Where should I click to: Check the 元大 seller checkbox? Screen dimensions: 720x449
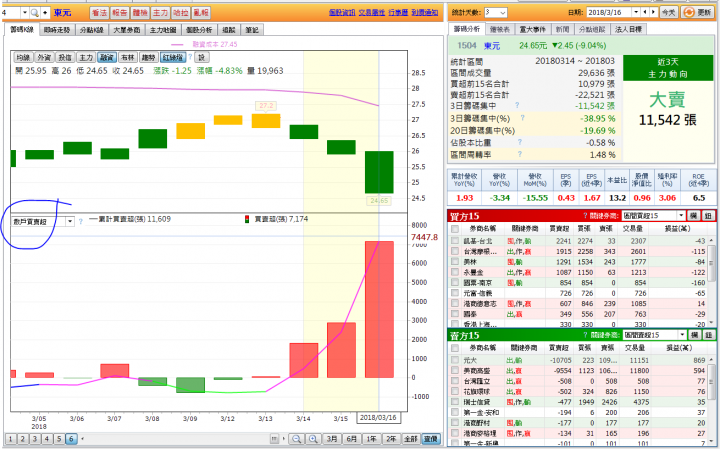[x=455, y=360]
